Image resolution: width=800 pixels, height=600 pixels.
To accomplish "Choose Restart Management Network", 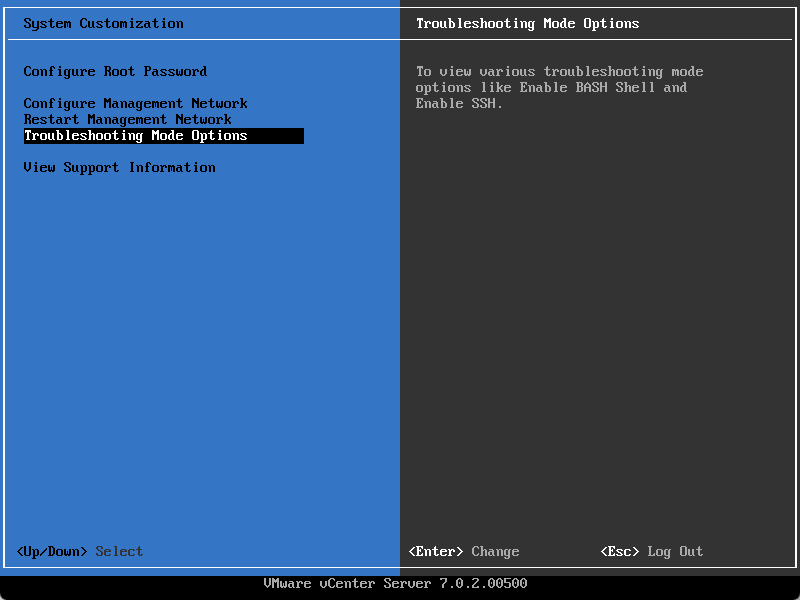I will pyautogui.click(x=128, y=119).
